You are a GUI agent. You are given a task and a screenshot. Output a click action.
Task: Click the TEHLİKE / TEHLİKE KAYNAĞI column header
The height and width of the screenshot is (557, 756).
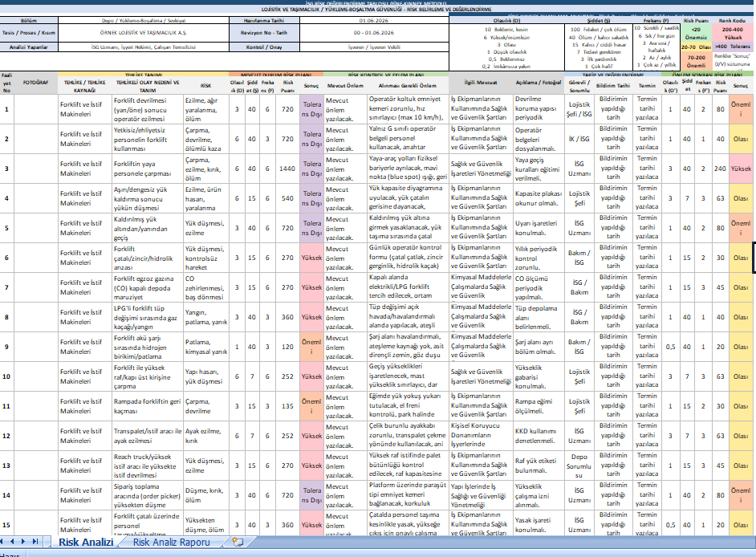84,86
